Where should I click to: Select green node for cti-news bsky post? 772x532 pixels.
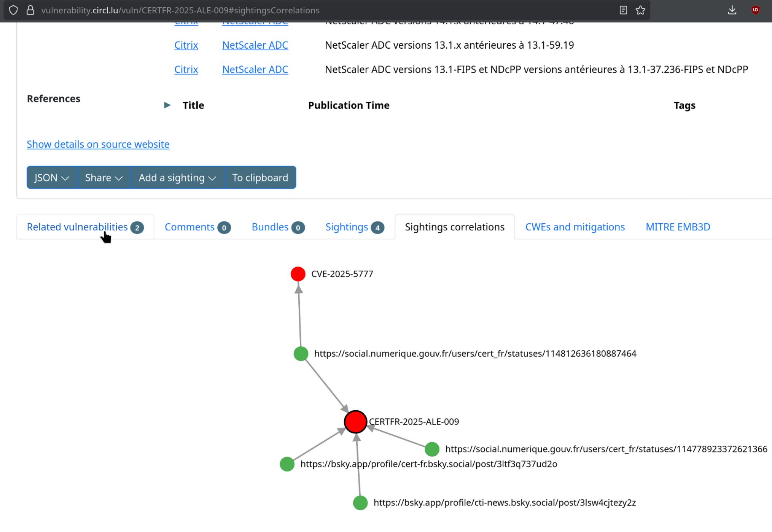point(360,503)
